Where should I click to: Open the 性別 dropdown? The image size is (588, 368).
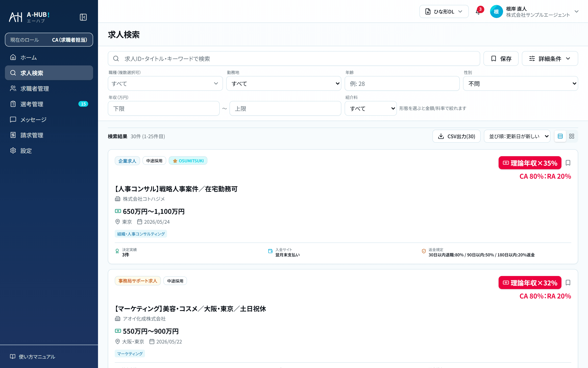click(520, 84)
